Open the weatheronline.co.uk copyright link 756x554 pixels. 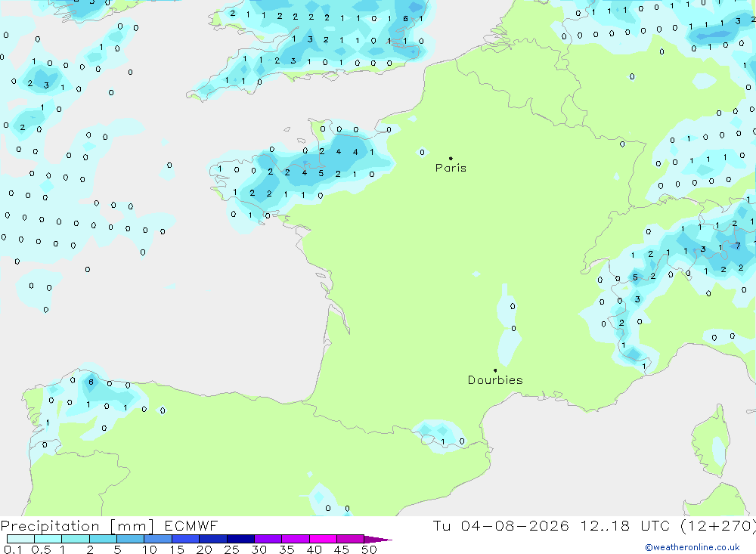[x=692, y=547]
